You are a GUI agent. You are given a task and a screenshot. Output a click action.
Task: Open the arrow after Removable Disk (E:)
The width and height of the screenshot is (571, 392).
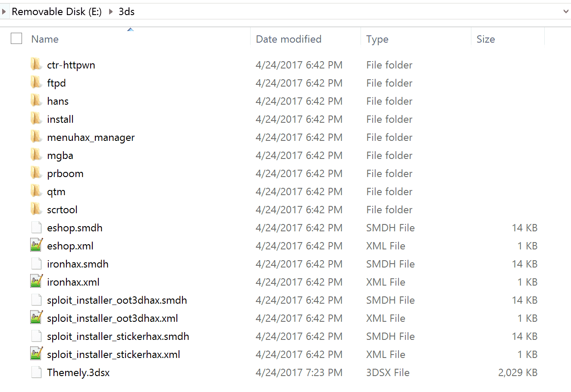pyautogui.click(x=111, y=12)
